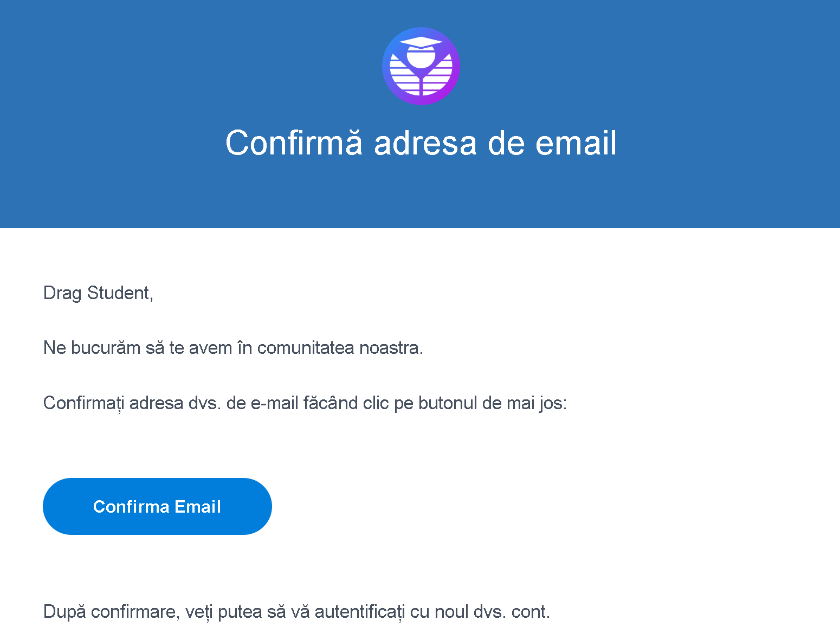The height and width of the screenshot is (640, 840).
Task: Click the Confirma Email button
Action: coord(157,506)
